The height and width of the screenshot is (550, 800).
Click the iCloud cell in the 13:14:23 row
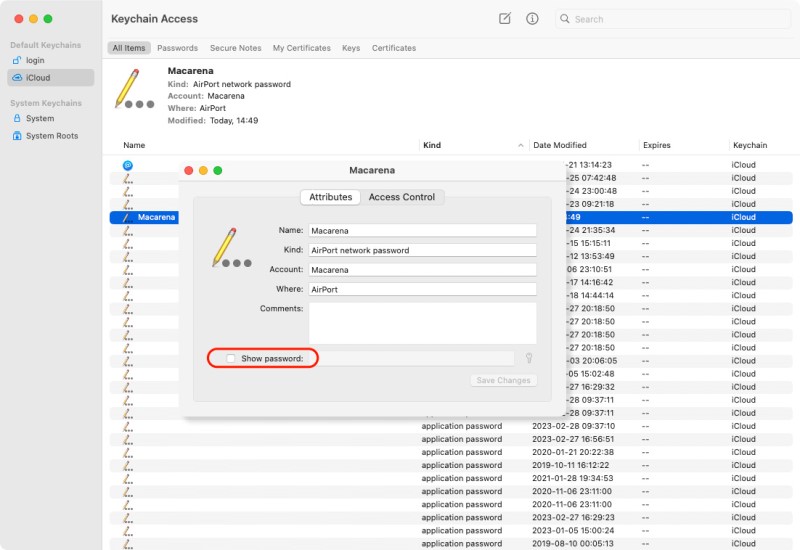pyautogui.click(x=743, y=165)
